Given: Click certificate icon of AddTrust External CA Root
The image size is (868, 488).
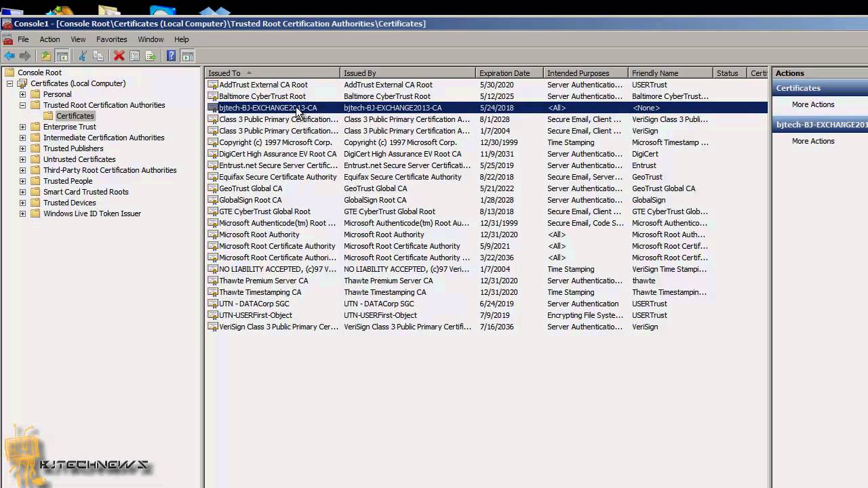Looking at the screenshot, I should coord(213,85).
